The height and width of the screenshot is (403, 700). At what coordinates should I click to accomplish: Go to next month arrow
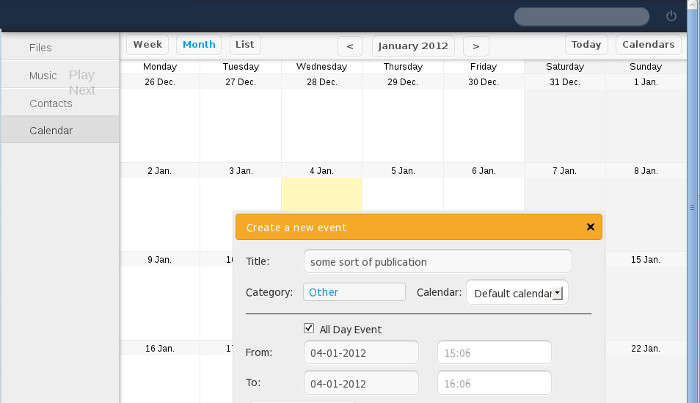tap(476, 46)
